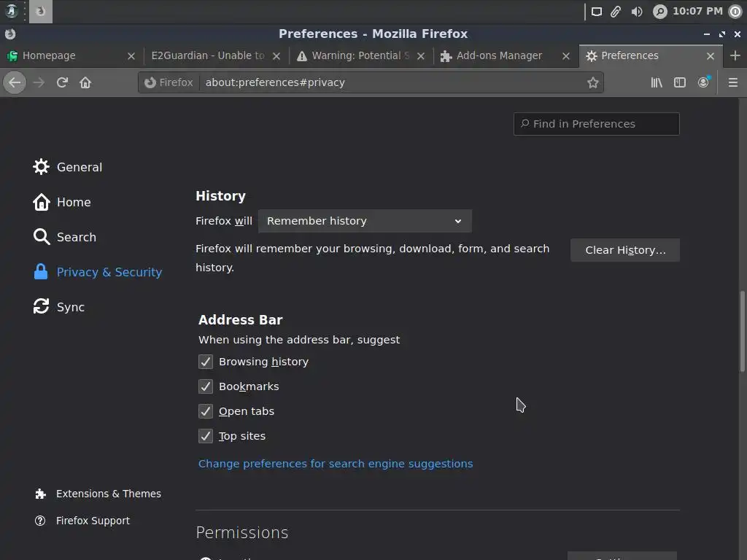Image resolution: width=747 pixels, height=560 pixels.
Task: Click the volume icon in system tray
Action: point(637,11)
